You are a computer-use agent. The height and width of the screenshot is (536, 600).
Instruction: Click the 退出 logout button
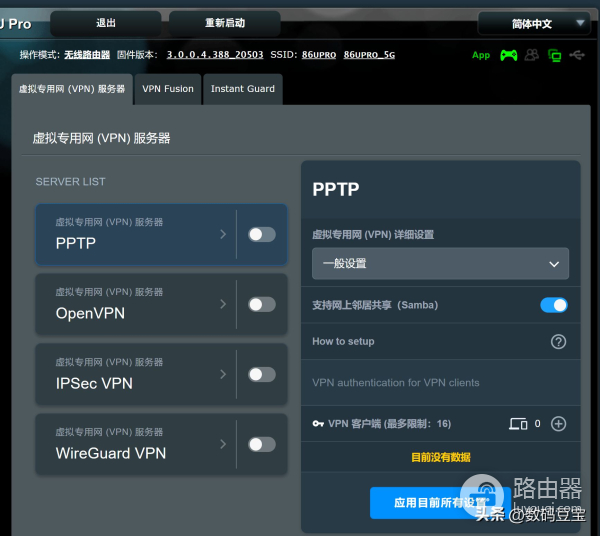click(x=106, y=23)
